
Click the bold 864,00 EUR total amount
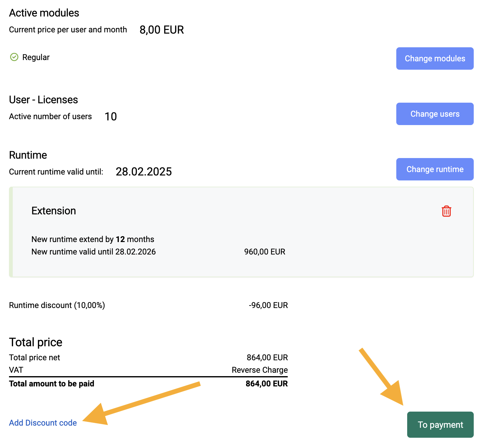tap(267, 384)
